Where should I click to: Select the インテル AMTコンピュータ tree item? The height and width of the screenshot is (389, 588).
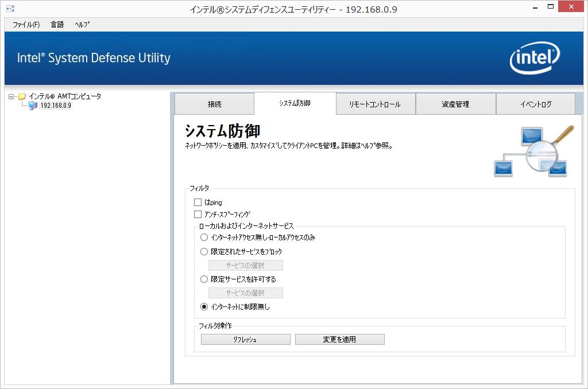coord(65,96)
